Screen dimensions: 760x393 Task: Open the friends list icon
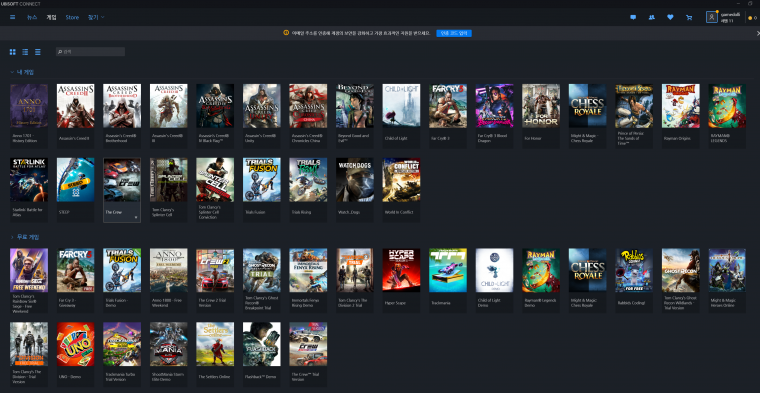[x=651, y=17]
